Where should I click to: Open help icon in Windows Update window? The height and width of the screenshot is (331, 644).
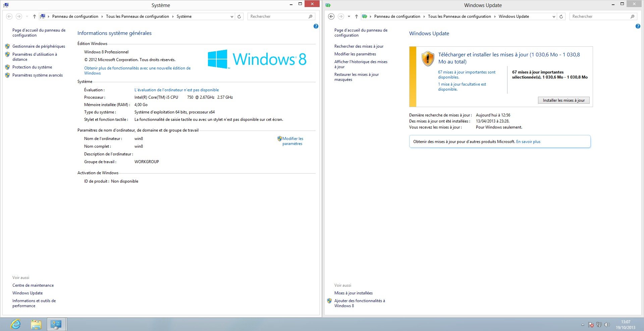[638, 26]
